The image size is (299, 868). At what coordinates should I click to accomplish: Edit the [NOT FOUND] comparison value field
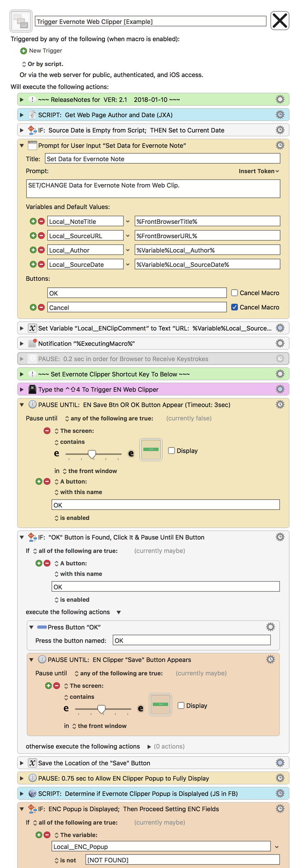click(x=182, y=860)
